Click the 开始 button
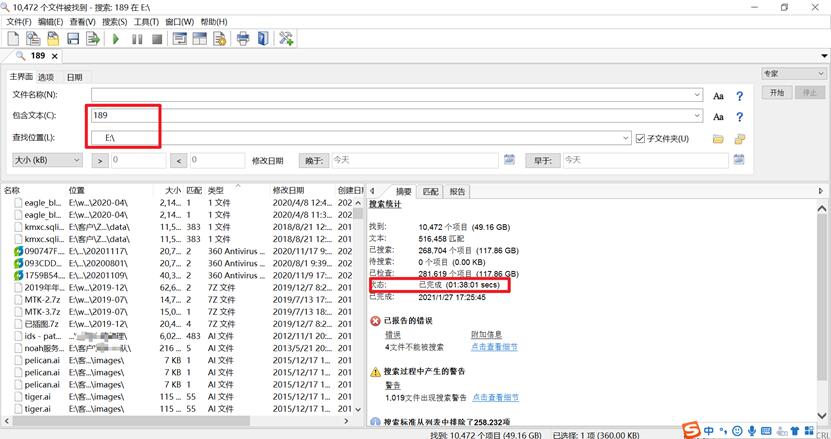 pos(776,92)
